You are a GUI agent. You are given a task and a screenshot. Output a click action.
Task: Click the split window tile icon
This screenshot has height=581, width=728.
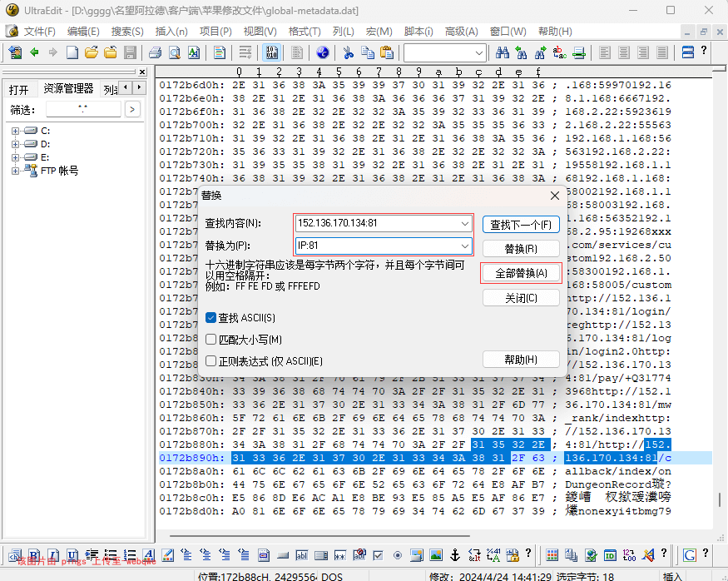687,52
